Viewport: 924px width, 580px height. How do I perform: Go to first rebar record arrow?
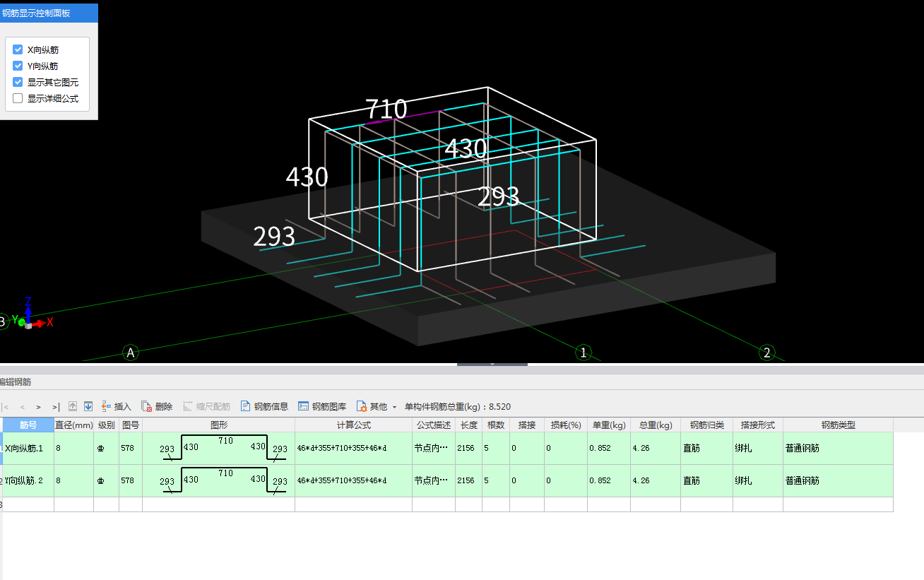coord(6,407)
